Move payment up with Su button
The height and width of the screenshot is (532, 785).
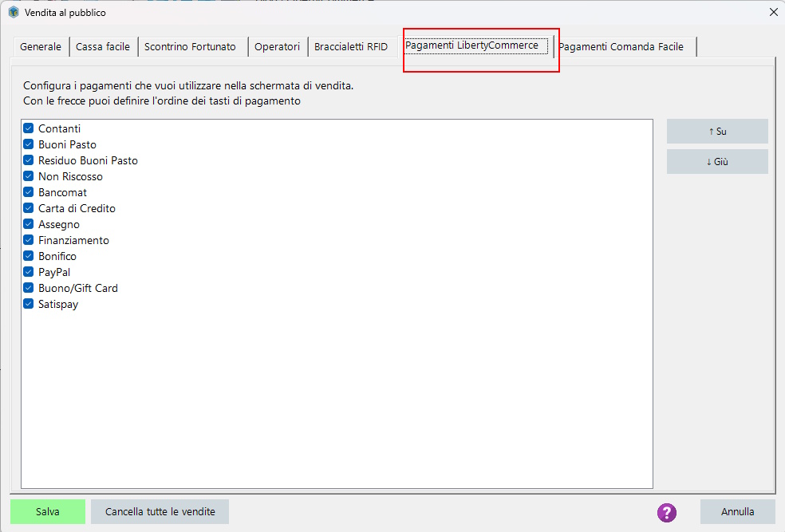coord(717,131)
